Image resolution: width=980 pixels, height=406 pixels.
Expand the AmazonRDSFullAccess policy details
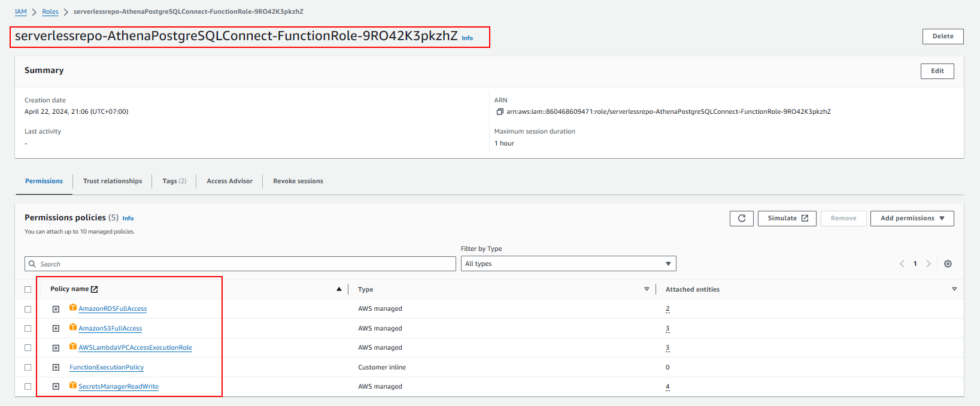[x=56, y=310]
